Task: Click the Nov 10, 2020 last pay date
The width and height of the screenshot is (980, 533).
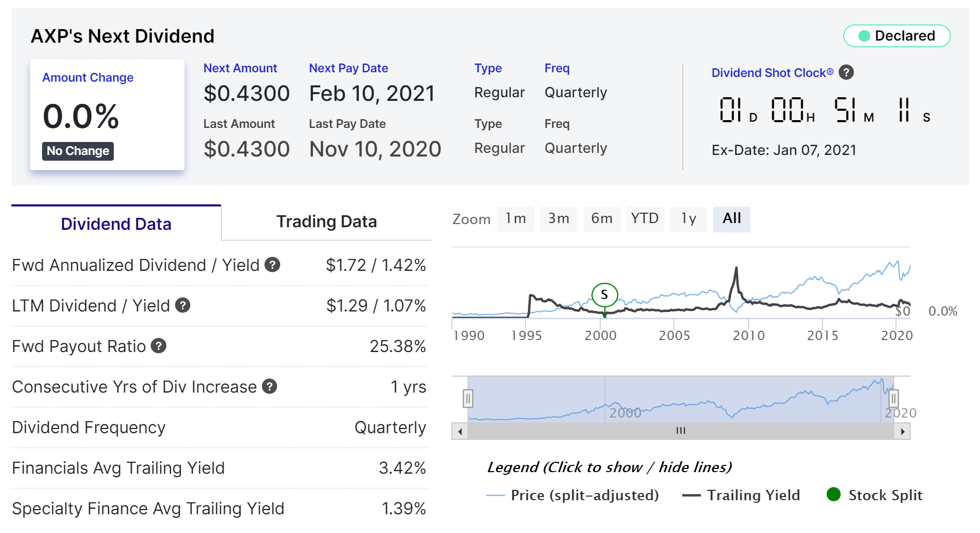Action: (x=375, y=149)
